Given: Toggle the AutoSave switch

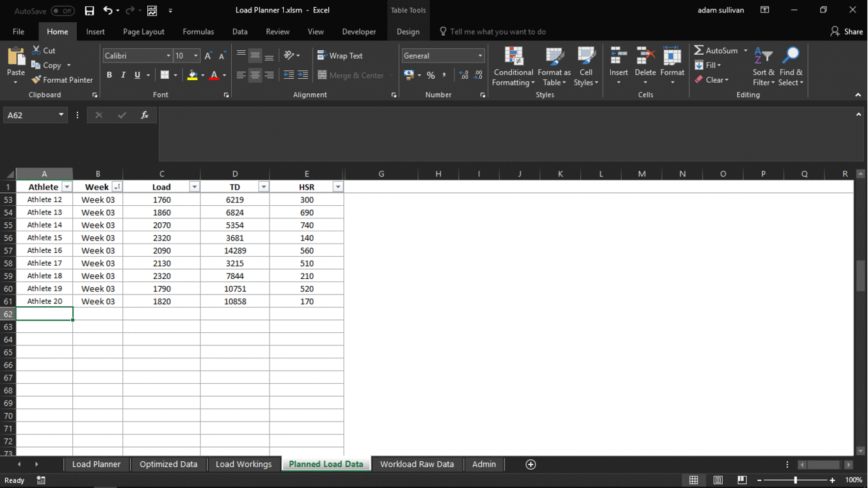Looking at the screenshot, I should pos(63,10).
